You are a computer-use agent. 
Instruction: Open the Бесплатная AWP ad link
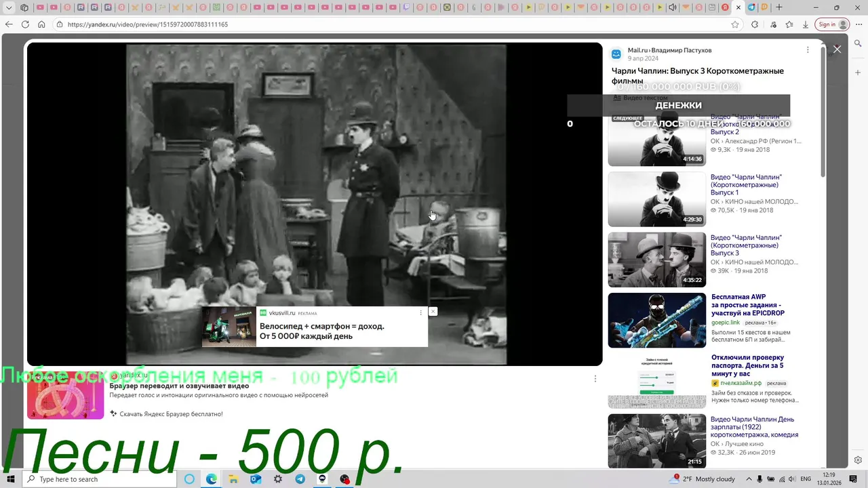pyautogui.click(x=748, y=305)
